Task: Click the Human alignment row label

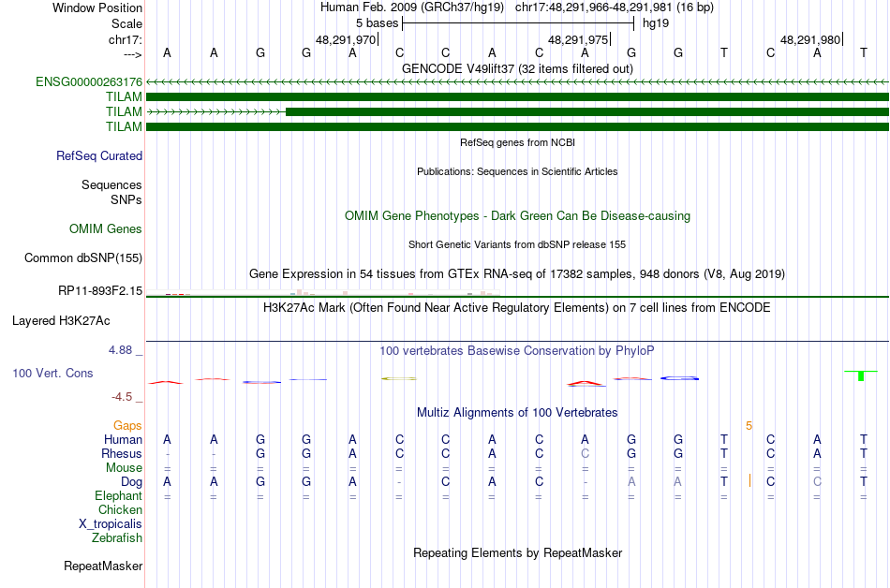Action: (123, 440)
